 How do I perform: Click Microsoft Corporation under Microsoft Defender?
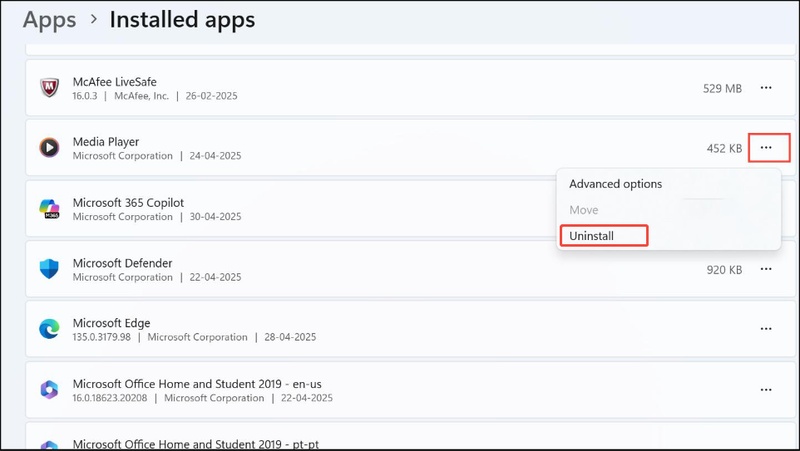122,277
